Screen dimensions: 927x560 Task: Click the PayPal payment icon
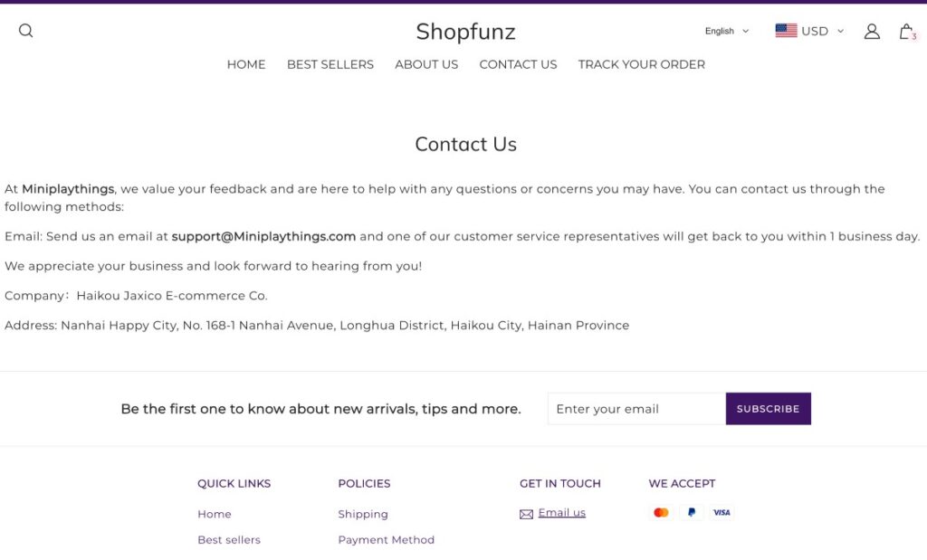pyautogui.click(x=692, y=513)
